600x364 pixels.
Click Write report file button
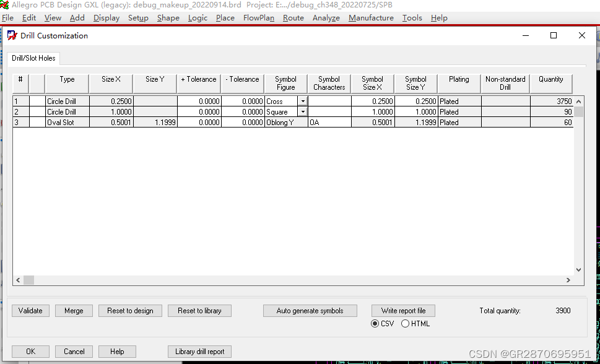click(403, 311)
